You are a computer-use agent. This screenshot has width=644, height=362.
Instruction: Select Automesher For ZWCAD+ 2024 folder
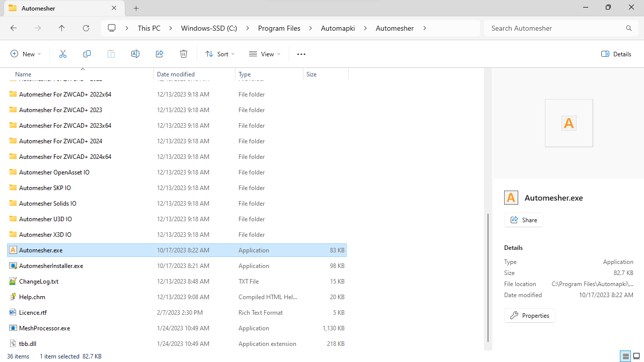[177, 141]
